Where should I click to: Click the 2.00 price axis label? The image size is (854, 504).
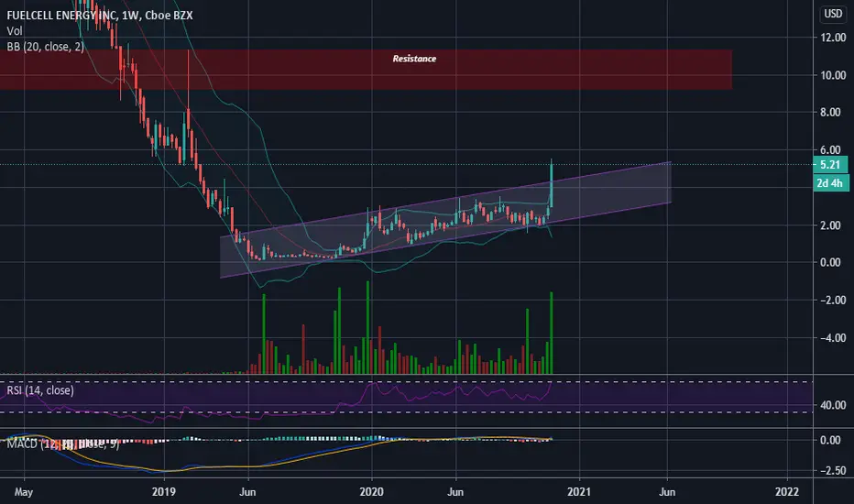click(830, 225)
